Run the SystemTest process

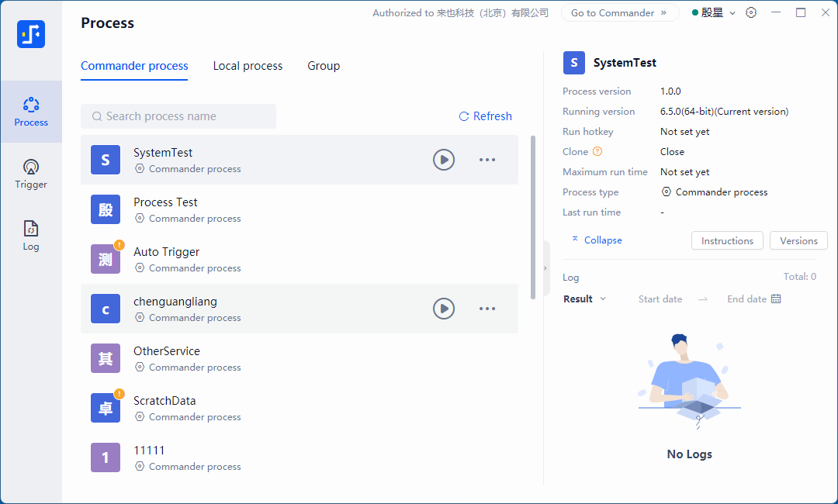[444, 160]
